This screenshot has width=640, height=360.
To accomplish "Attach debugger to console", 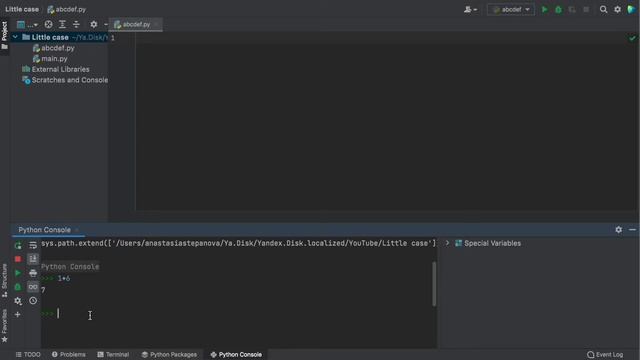I will tap(18, 287).
